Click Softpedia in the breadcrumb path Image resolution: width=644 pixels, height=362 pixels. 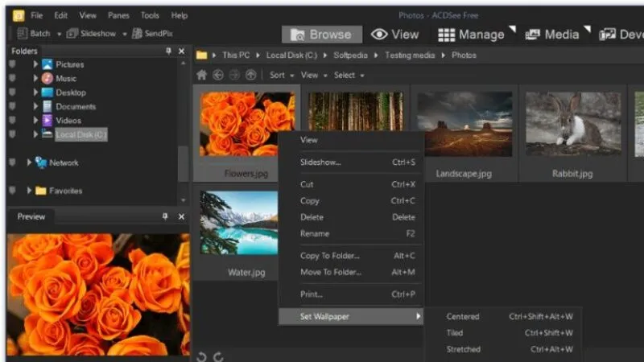click(x=351, y=56)
